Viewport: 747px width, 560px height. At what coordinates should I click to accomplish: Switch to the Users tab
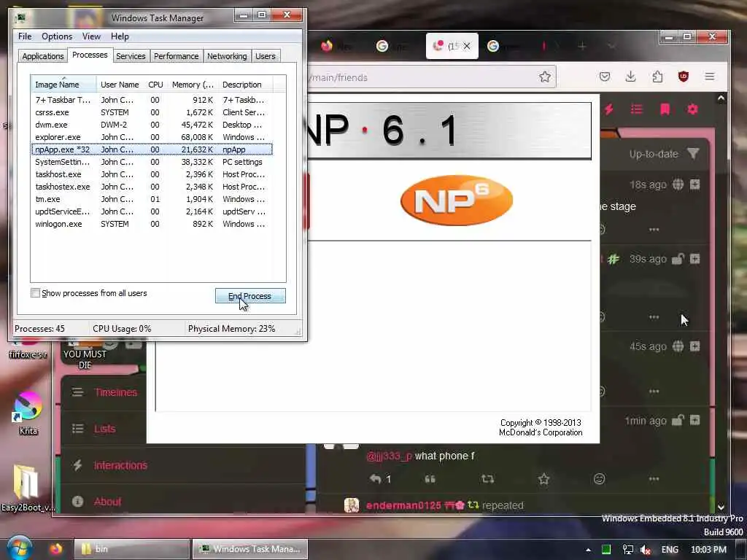tap(266, 56)
